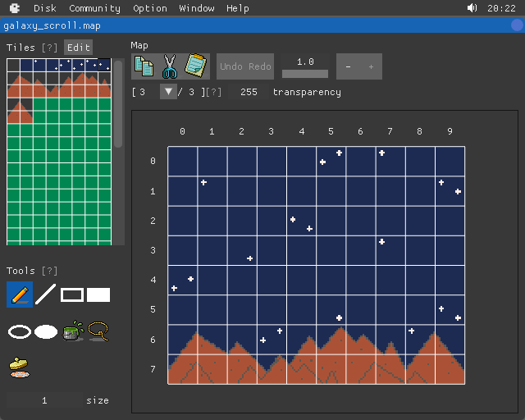Choose the outlined ellipse tool
The height and width of the screenshot is (420, 525).
click(20, 331)
